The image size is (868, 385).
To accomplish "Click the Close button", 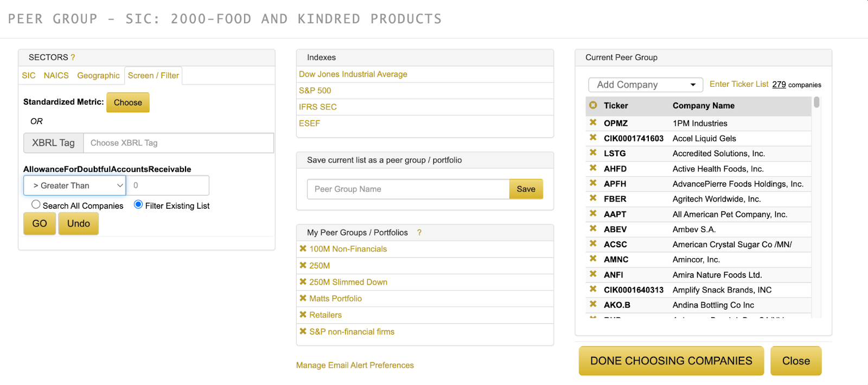I will pyautogui.click(x=796, y=361).
